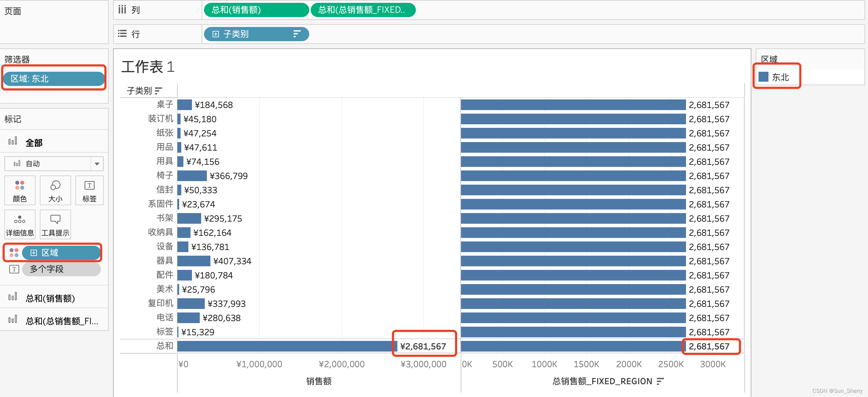Viewport: 868px width, 397px height.
Task: Click the 总和(总销售额_FIXED.. column pill
Action: tap(363, 10)
